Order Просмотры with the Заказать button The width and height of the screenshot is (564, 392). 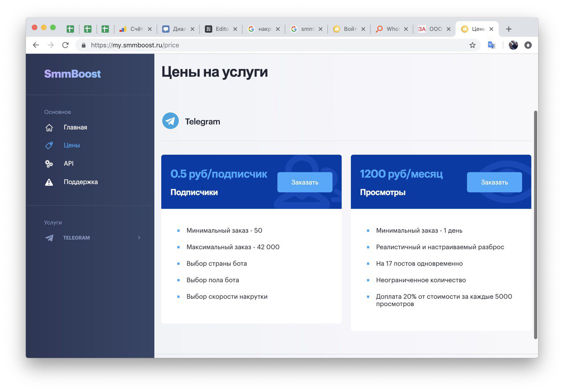(494, 182)
